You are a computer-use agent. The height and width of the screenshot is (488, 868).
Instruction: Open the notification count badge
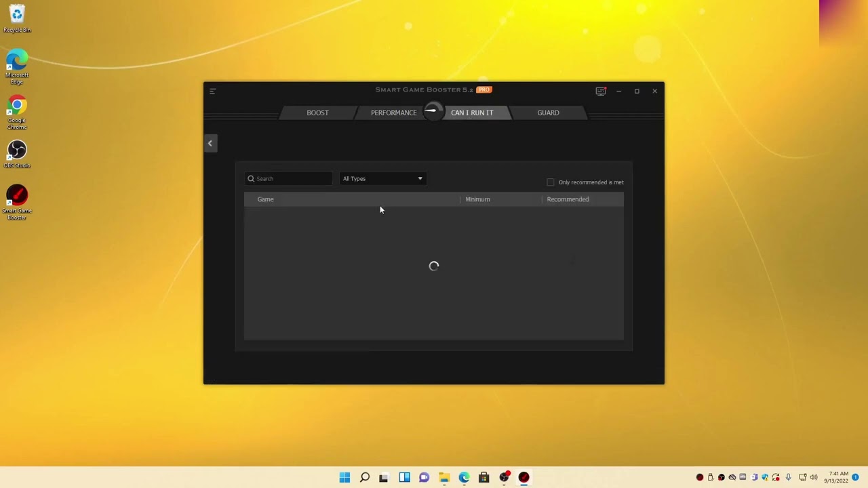pos(856,477)
